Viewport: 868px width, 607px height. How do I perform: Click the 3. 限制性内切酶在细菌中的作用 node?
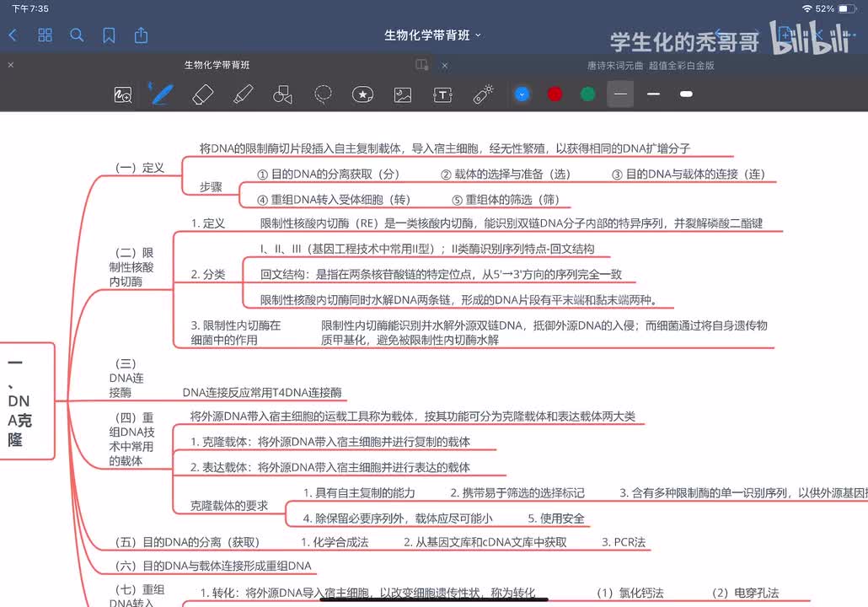[x=236, y=333]
